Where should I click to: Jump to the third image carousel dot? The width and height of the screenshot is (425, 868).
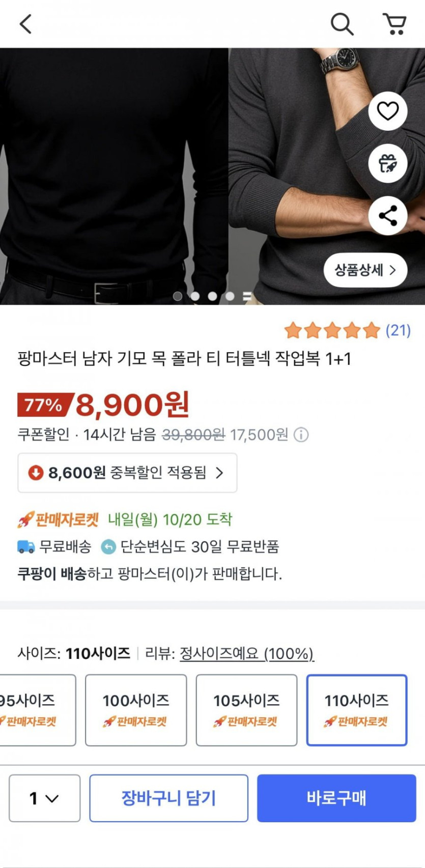point(213,296)
